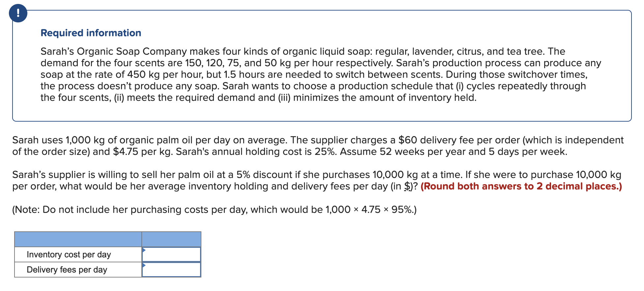Click inside the Delivery fees input box
Screen dimensions: 644x291
(x=171, y=270)
